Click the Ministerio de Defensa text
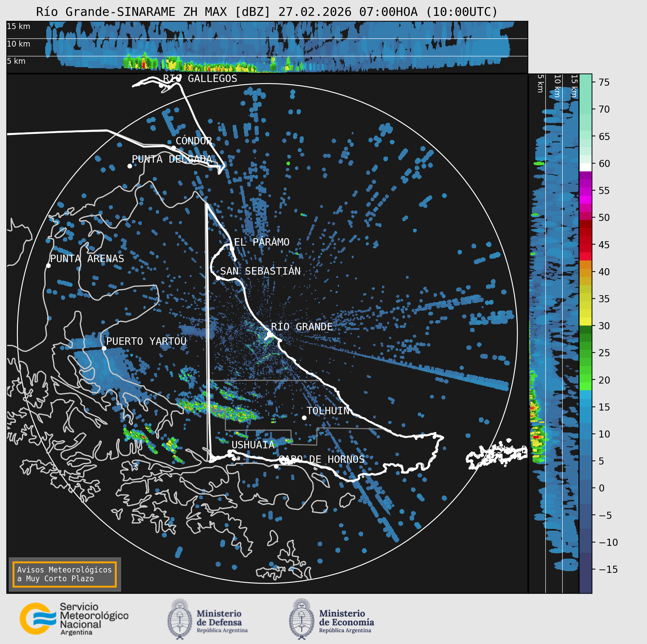Image resolution: width=647 pixels, height=644 pixels. click(222, 621)
